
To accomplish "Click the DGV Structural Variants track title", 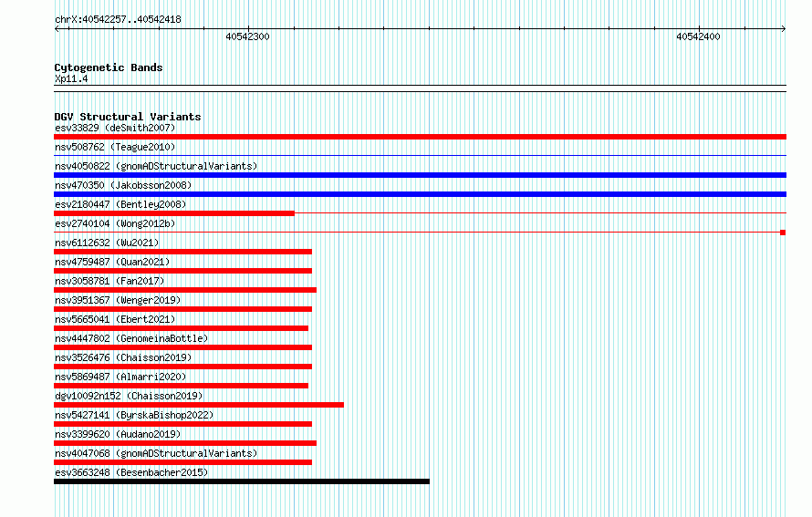I will [x=128, y=117].
